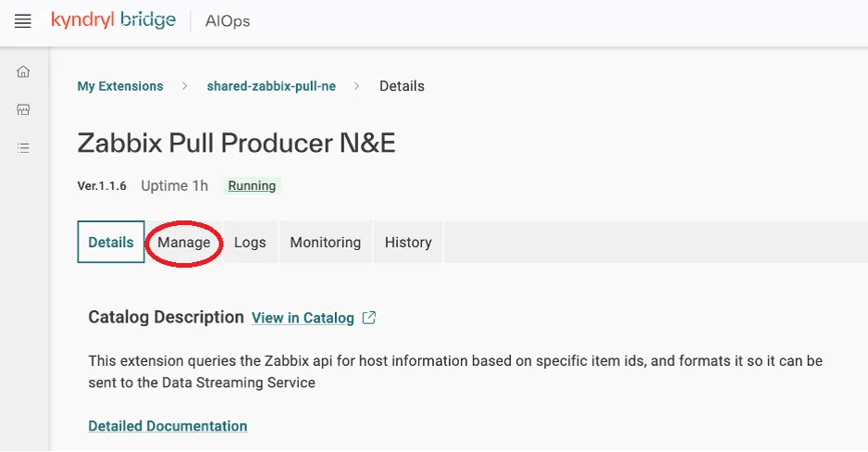868x452 pixels.
Task: Open the list sidebar icon
Action: [23, 148]
